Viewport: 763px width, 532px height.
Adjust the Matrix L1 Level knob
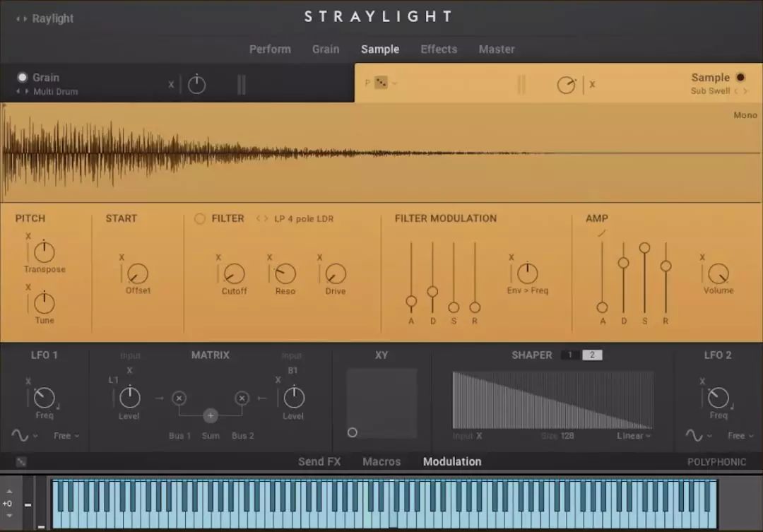point(129,398)
